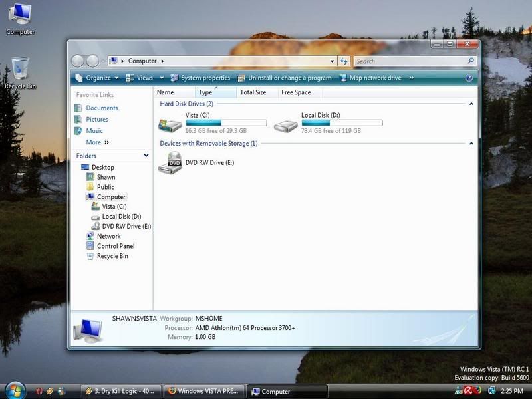Select the Vista (C:) drive icon in the file pane

click(x=170, y=125)
